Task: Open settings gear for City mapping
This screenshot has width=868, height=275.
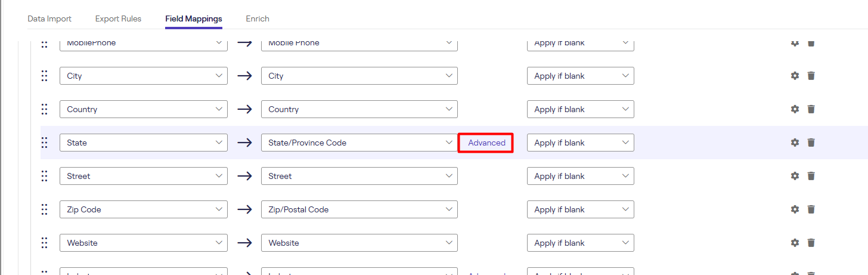Action: click(x=795, y=76)
